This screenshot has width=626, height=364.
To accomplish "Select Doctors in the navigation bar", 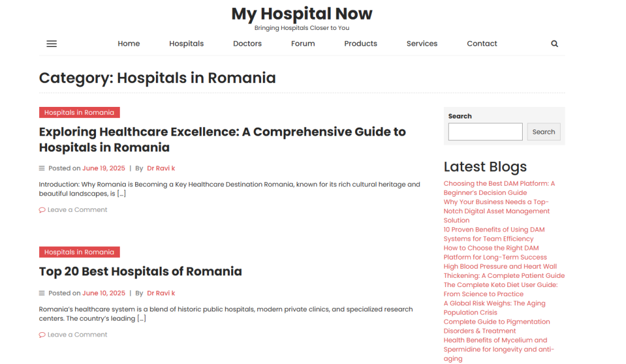I will [x=247, y=43].
